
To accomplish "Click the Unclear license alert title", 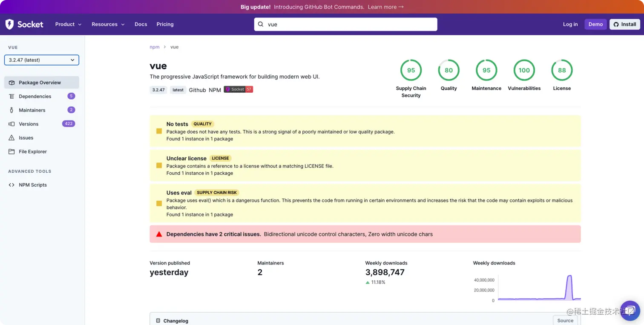I will click(x=187, y=158).
